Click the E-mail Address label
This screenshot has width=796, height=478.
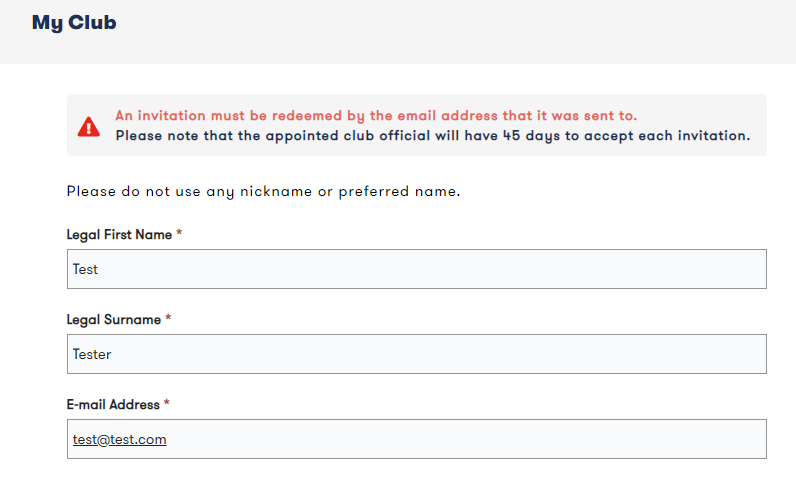(x=113, y=405)
